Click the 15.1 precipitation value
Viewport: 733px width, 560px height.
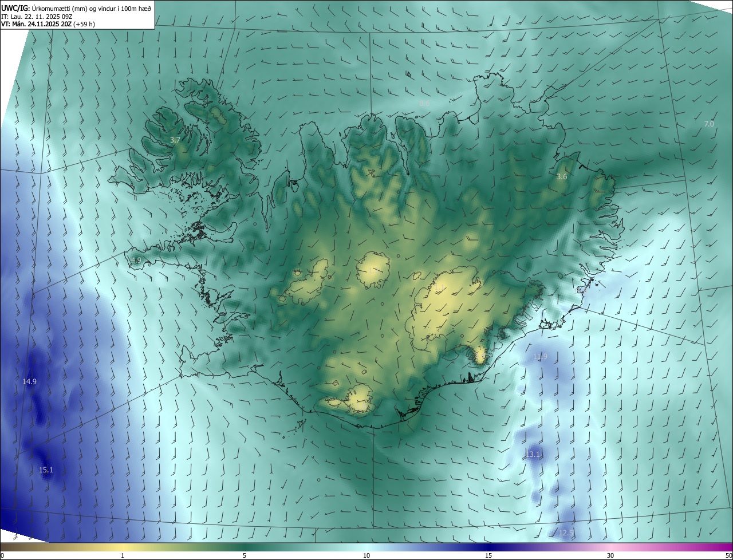(46, 470)
